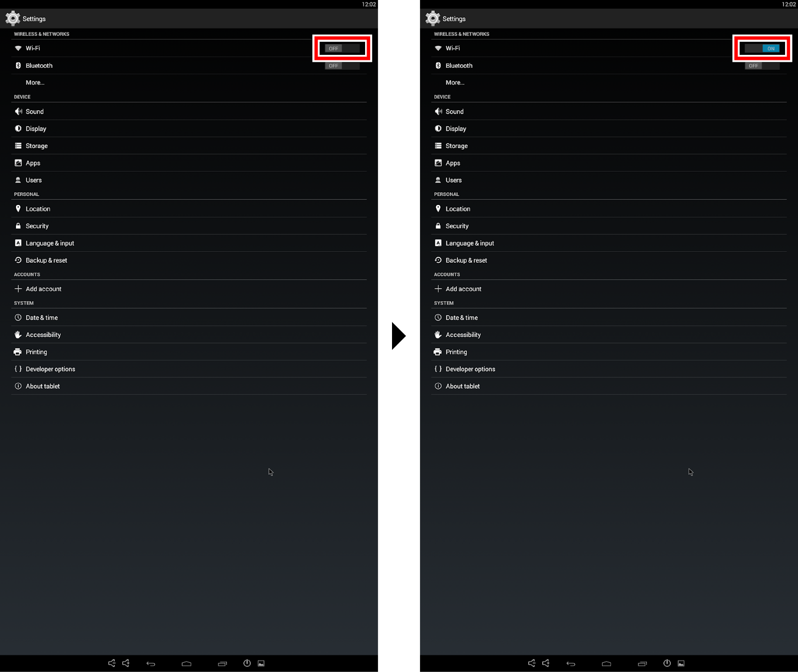798x672 pixels.
Task: Select "Apps" text in the Wi-Fi-on screen
Action: point(453,163)
